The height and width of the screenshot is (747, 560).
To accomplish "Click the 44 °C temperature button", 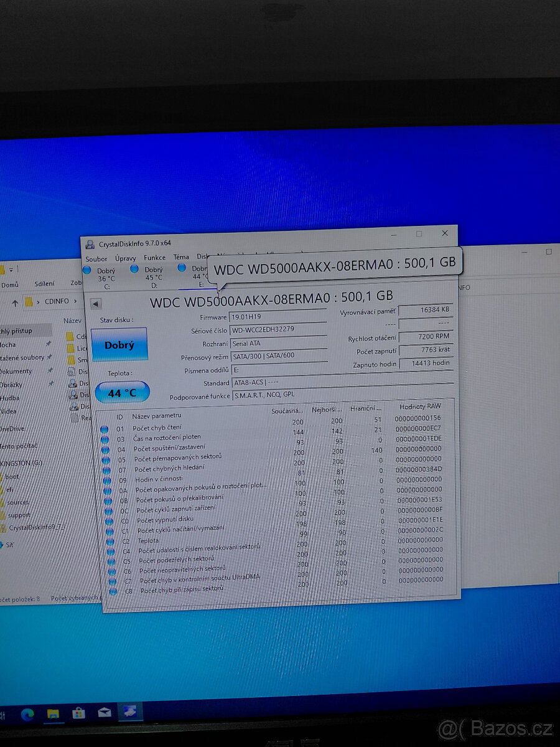I will coord(122,393).
